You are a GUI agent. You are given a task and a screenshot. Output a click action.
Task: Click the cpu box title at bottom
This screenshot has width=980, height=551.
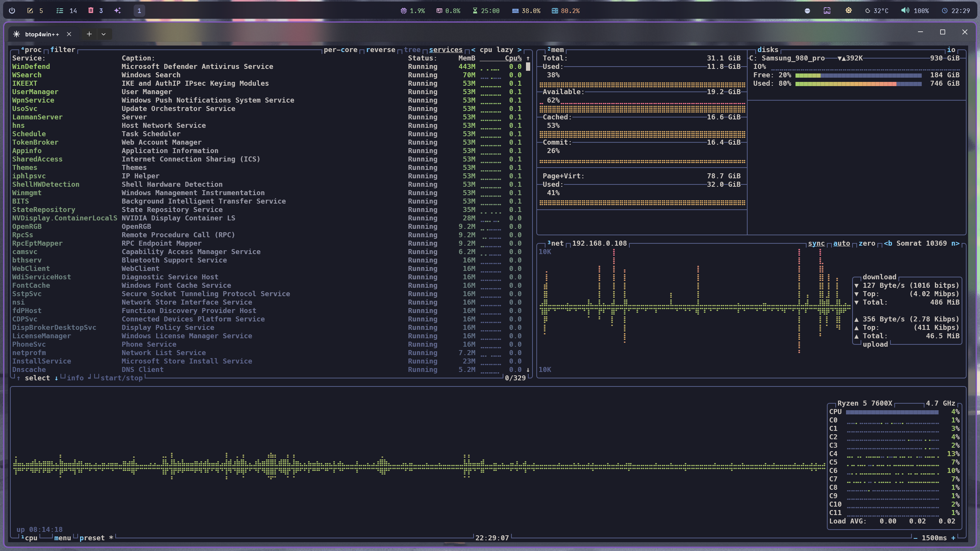coord(29,538)
